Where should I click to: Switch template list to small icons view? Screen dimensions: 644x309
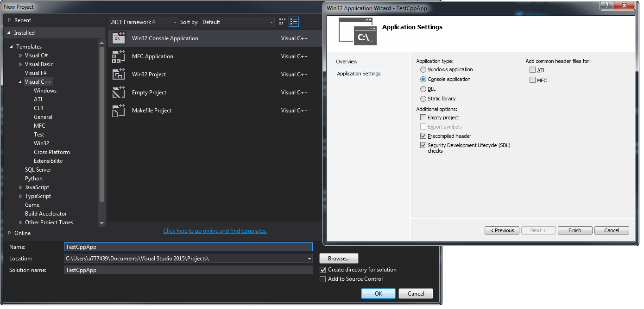pos(283,22)
